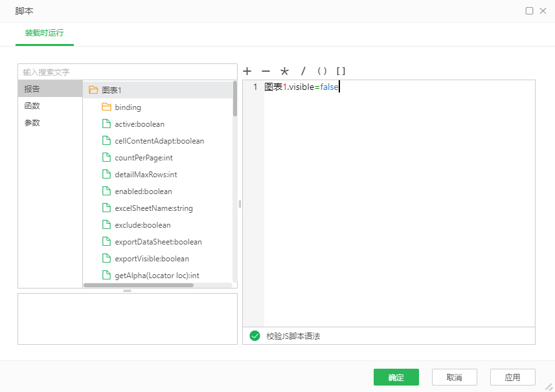Image resolution: width=555 pixels, height=392 pixels.
Task: Maximize the script dialog window
Action: pyautogui.click(x=529, y=11)
